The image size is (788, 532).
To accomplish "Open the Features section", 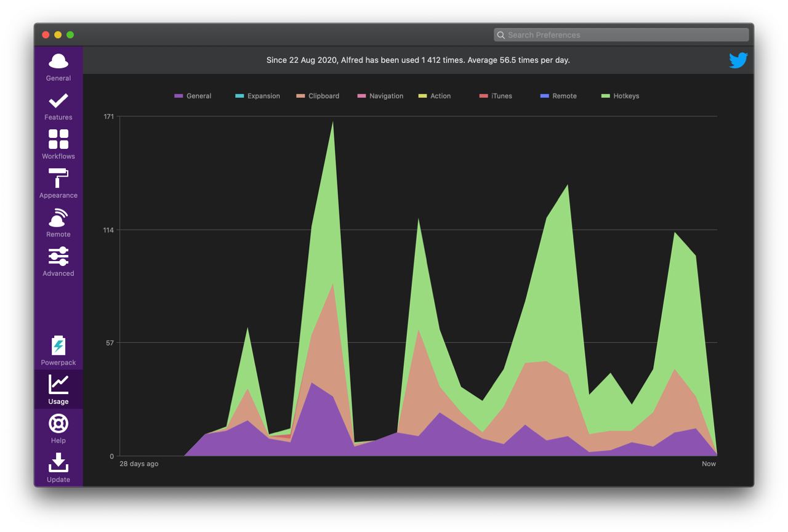I will click(58, 106).
